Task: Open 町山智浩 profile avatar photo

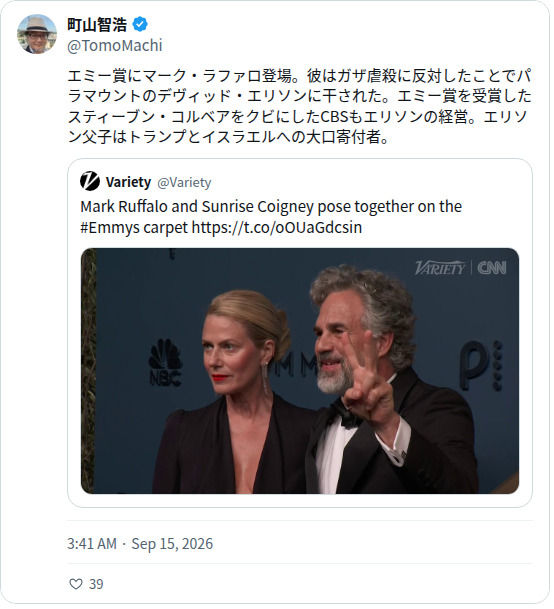Action: pos(37,34)
